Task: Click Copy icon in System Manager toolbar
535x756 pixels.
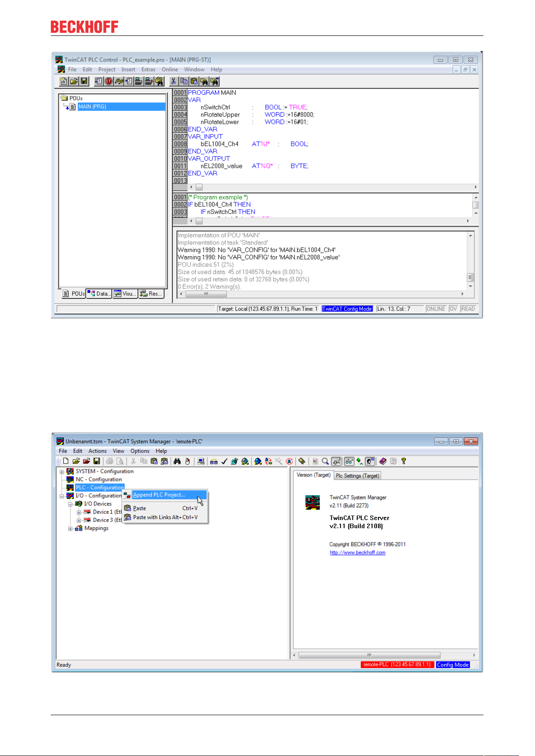Action: tap(144, 461)
